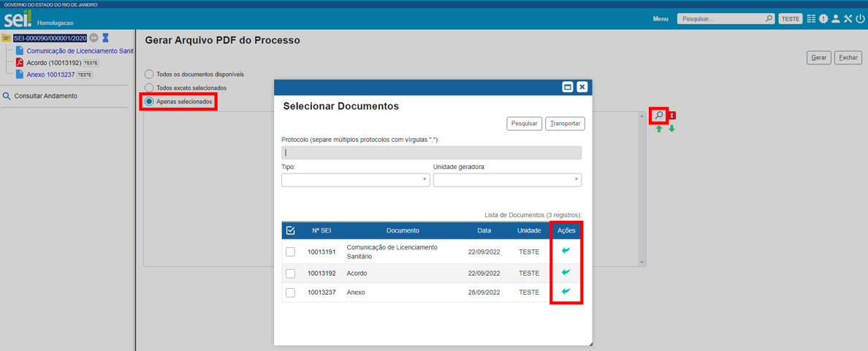868x351 pixels.
Task: Toggle the select-all checkbox in the table header
Action: click(x=290, y=230)
